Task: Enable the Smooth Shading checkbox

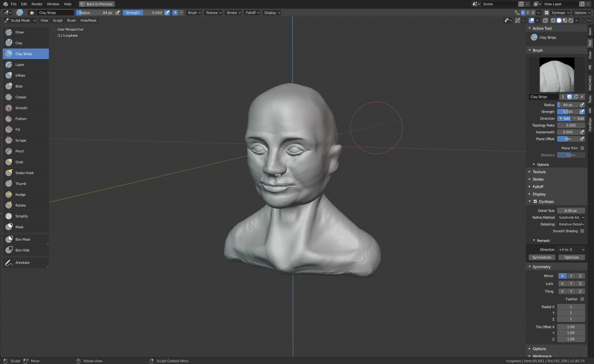Action: click(x=582, y=231)
